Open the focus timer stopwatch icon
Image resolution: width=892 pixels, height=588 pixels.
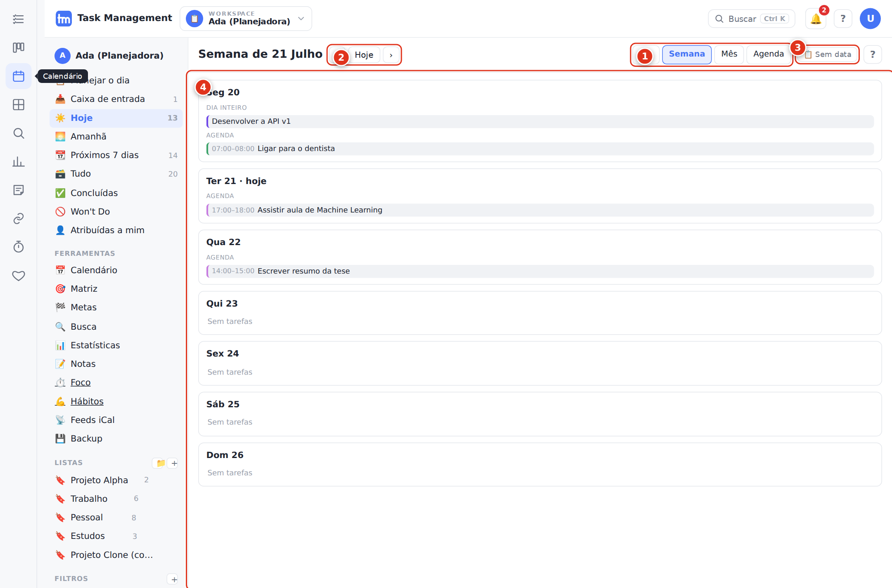click(x=19, y=247)
